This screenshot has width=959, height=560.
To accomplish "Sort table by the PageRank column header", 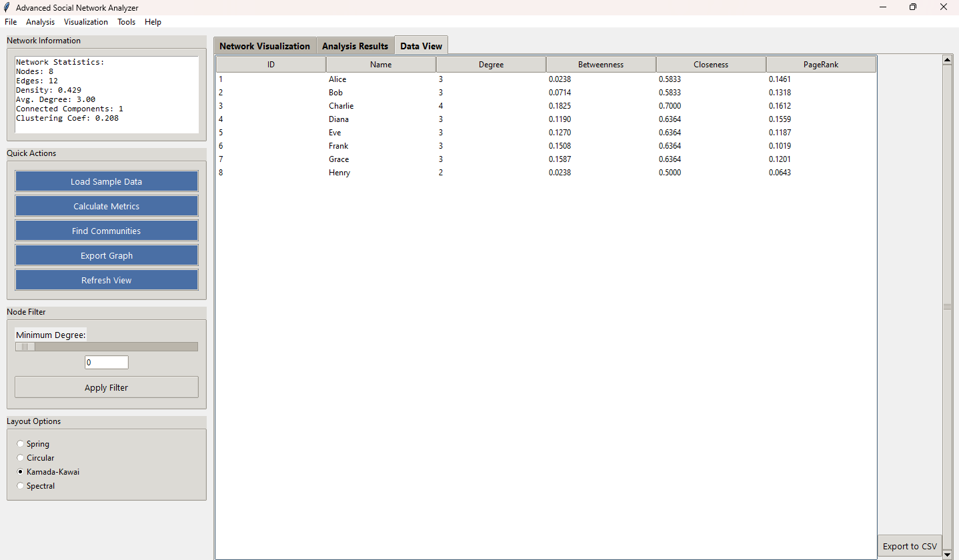I will [821, 65].
